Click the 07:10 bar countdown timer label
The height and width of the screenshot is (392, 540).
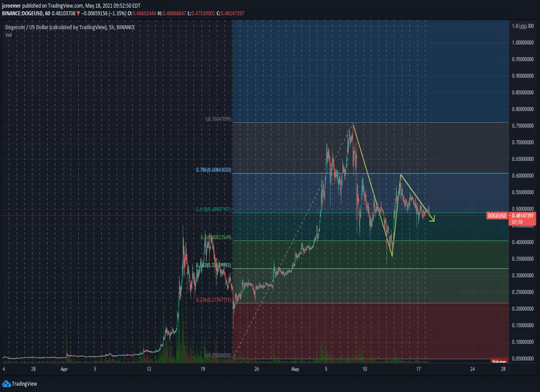click(515, 222)
